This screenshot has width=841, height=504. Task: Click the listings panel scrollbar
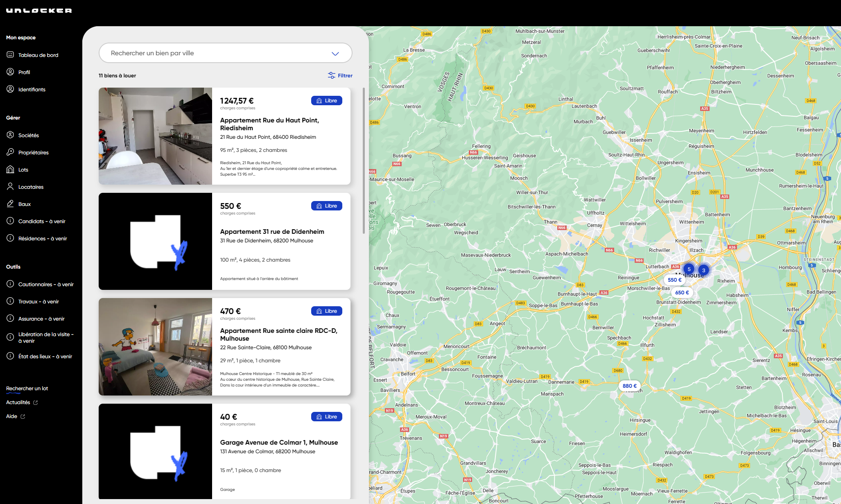click(363, 160)
